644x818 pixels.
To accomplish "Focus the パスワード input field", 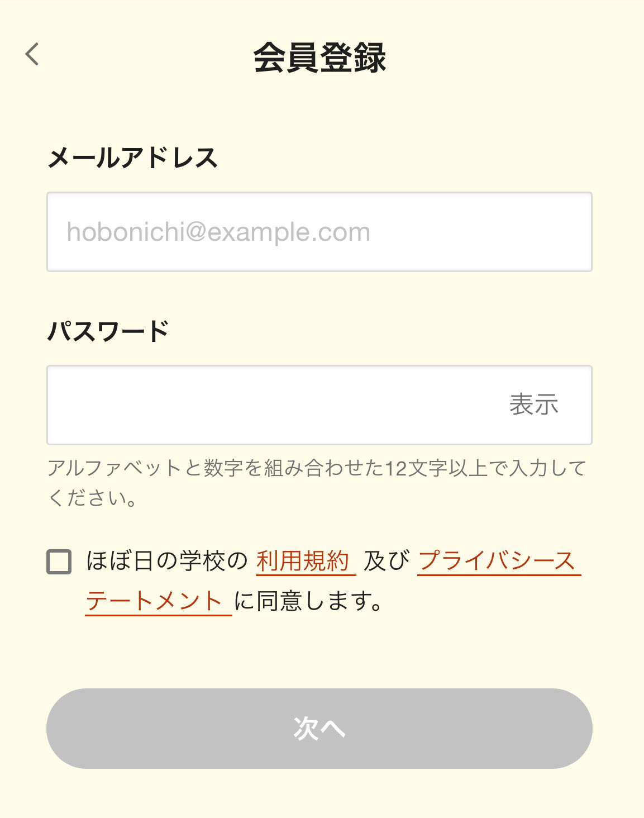I will coord(268,405).
